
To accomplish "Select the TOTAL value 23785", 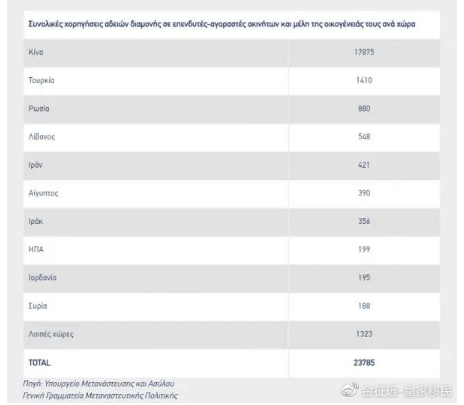I will click(x=364, y=363).
